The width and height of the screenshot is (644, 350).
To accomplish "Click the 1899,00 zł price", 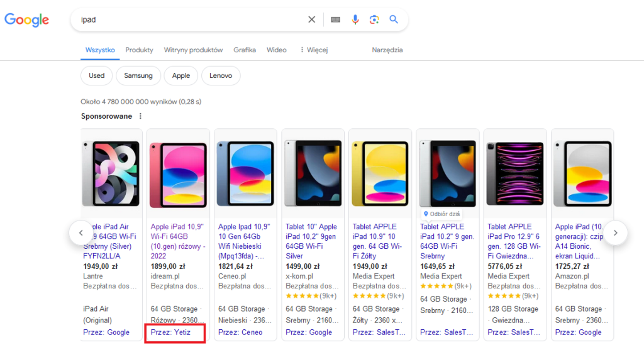I will click(168, 266).
